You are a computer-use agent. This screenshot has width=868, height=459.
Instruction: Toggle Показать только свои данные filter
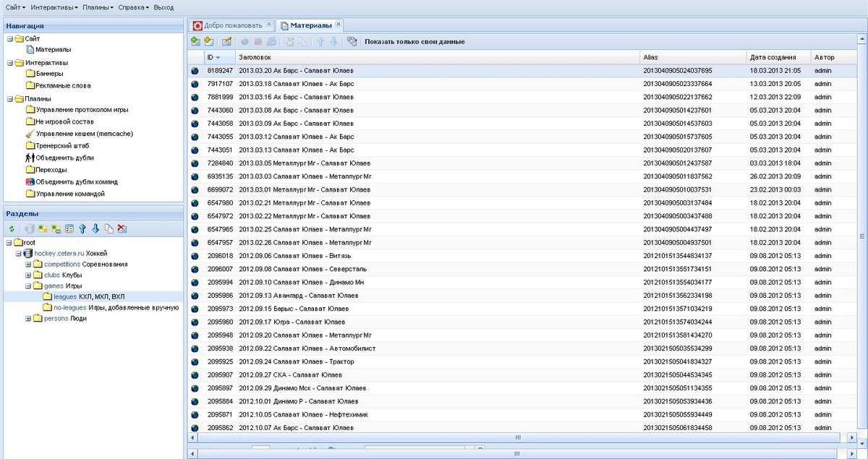414,42
